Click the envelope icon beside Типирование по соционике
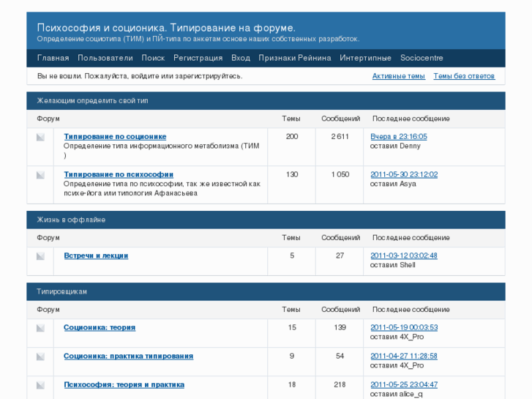This screenshot has width=532, height=399. point(40,137)
